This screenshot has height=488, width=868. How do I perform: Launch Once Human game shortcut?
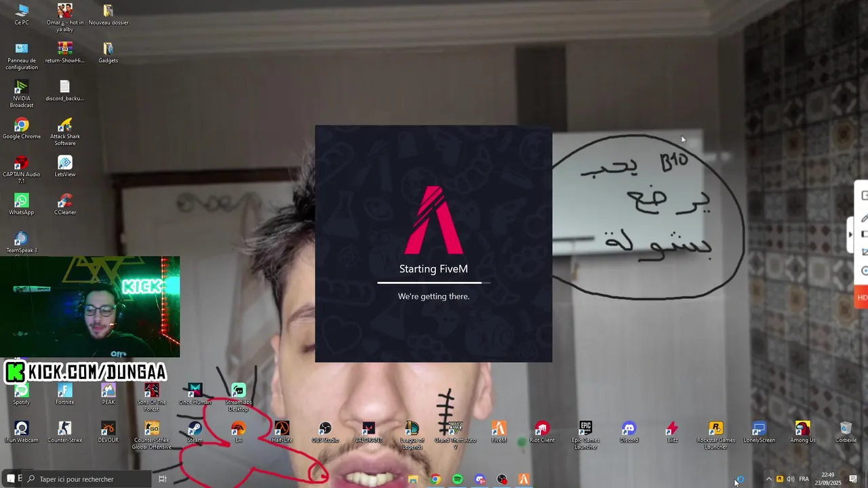click(195, 394)
